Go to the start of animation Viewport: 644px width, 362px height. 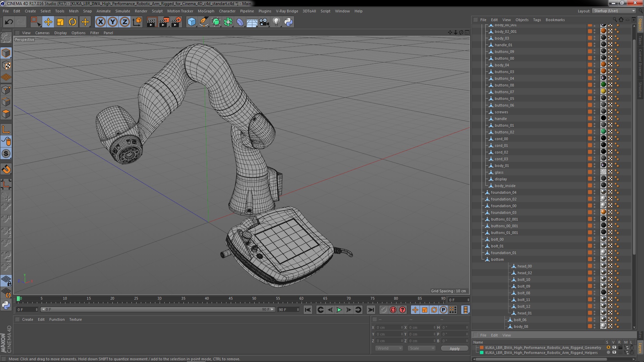(308, 310)
